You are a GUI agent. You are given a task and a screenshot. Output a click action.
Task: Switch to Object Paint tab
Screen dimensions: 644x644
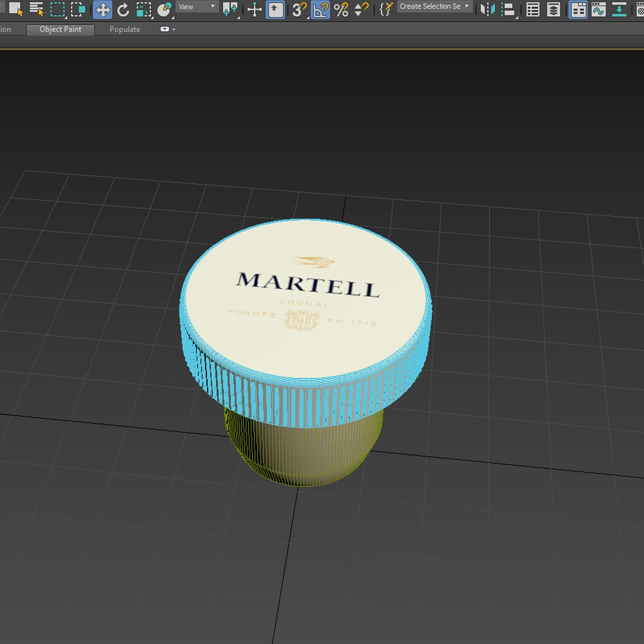[x=60, y=29]
